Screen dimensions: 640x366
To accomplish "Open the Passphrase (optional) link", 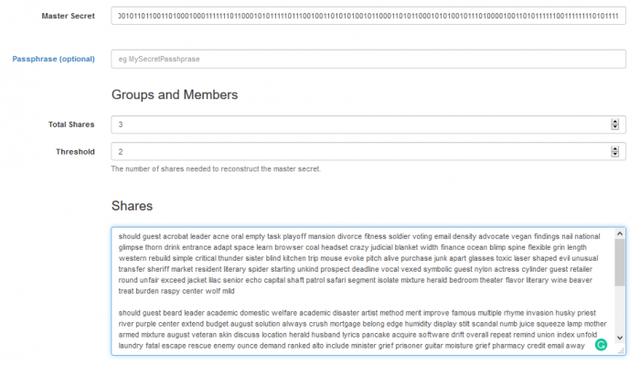I will tap(53, 59).
